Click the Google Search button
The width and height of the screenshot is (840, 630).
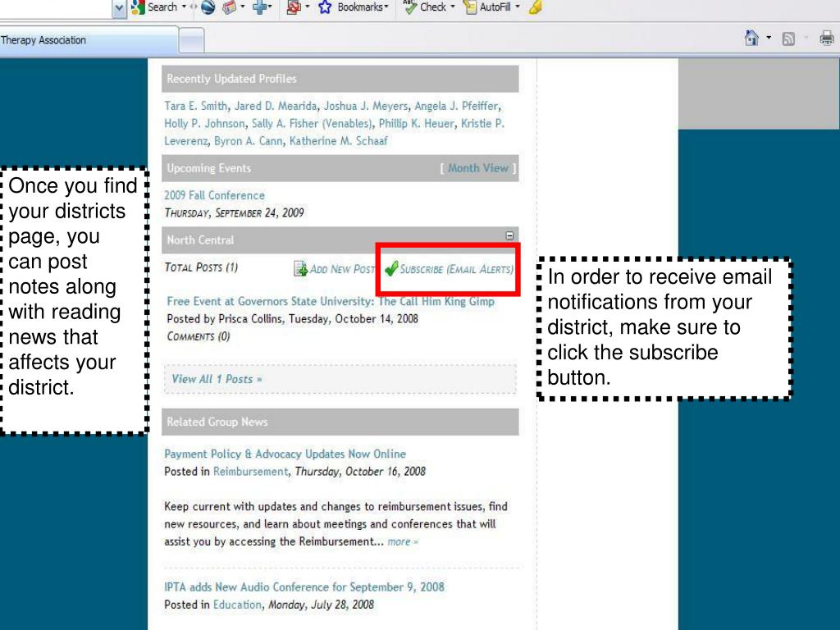coord(155,7)
